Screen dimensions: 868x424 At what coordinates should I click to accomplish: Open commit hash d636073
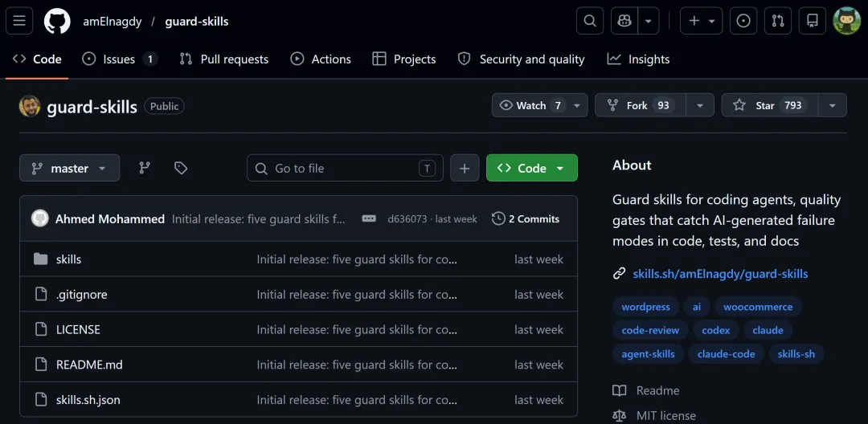407,219
